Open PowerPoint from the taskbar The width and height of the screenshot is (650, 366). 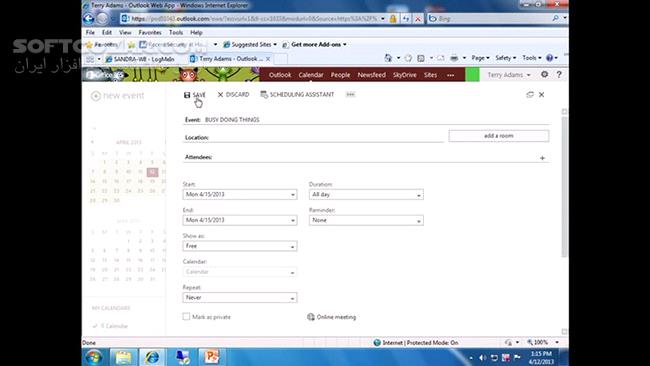212,356
